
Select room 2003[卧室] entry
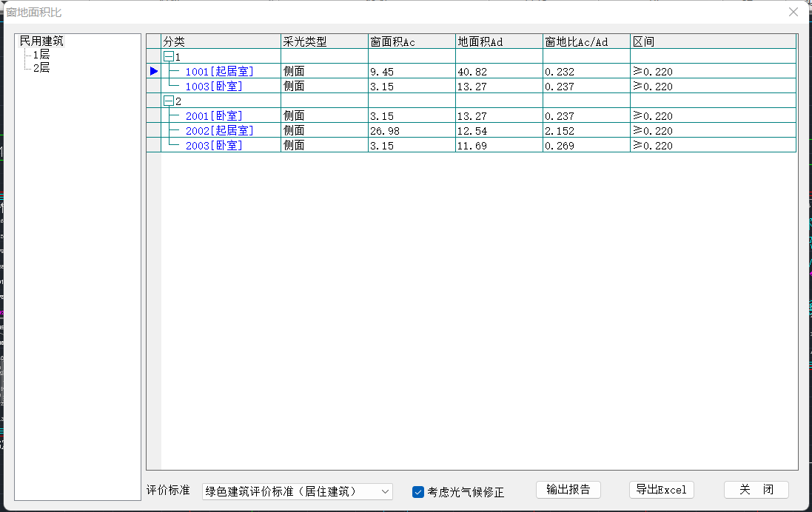(214, 146)
